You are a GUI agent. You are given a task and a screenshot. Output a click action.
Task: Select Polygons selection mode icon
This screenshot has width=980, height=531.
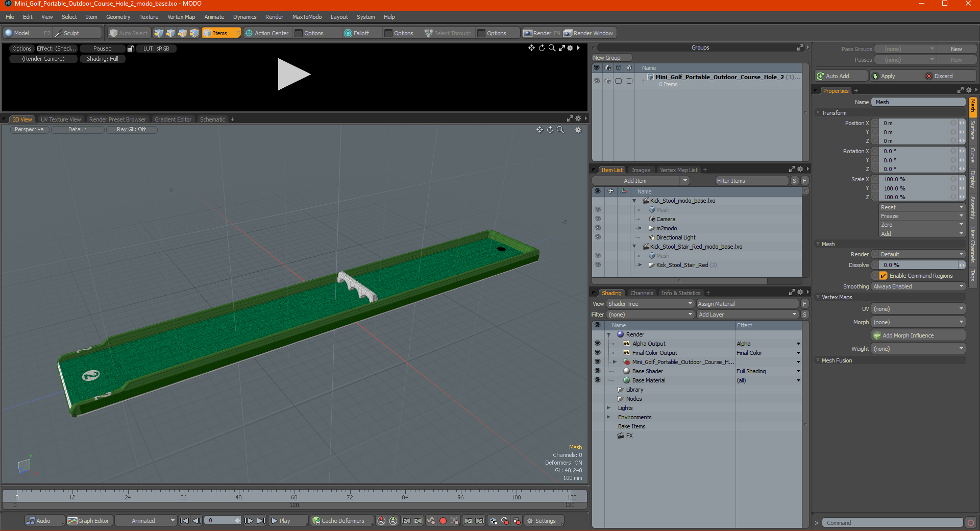[182, 33]
